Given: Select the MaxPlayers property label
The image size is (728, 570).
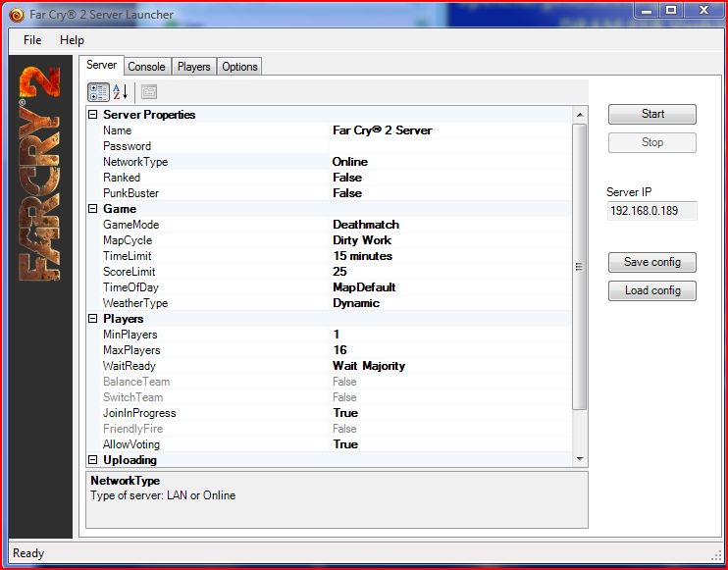Looking at the screenshot, I should click(131, 350).
